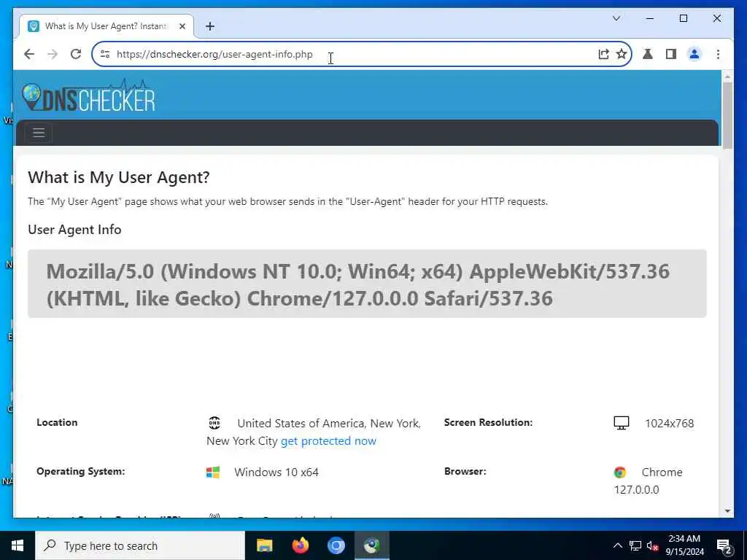Click the muted volume tray icon
The height and width of the screenshot is (560, 747).
(653, 545)
